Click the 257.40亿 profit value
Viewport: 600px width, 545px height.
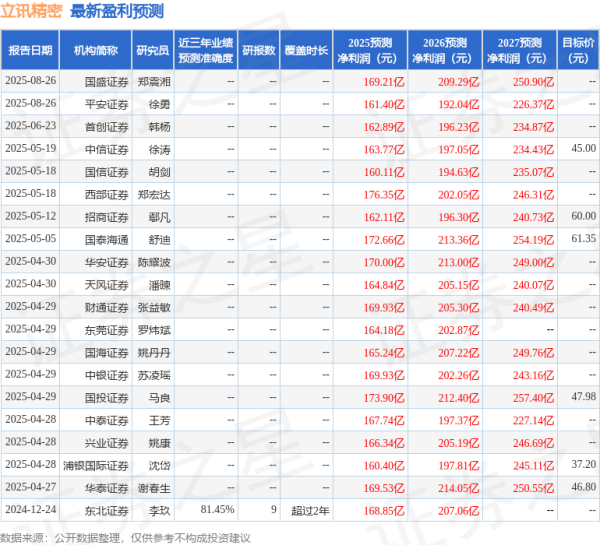(x=533, y=398)
